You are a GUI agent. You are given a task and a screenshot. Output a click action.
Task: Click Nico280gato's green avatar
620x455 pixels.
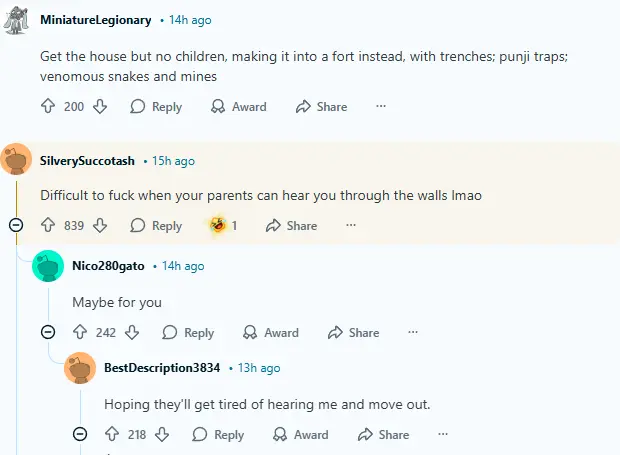tap(48, 266)
